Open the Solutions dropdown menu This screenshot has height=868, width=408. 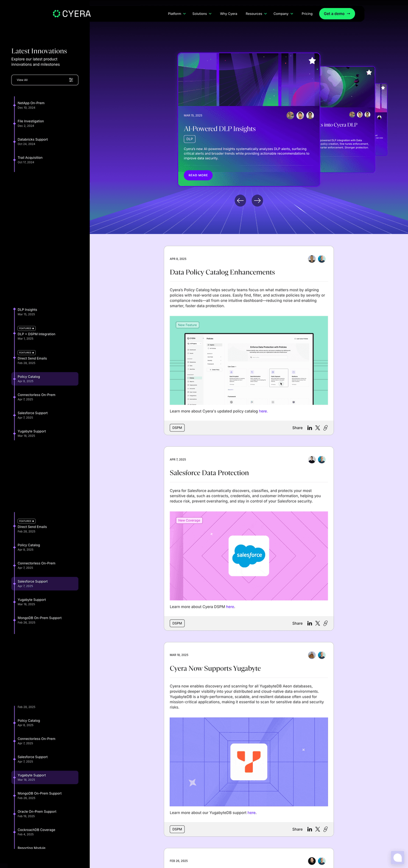[x=201, y=14]
